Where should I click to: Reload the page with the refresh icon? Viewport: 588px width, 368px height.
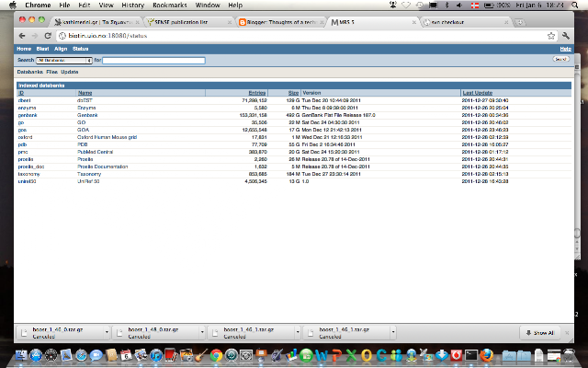[x=48, y=36]
